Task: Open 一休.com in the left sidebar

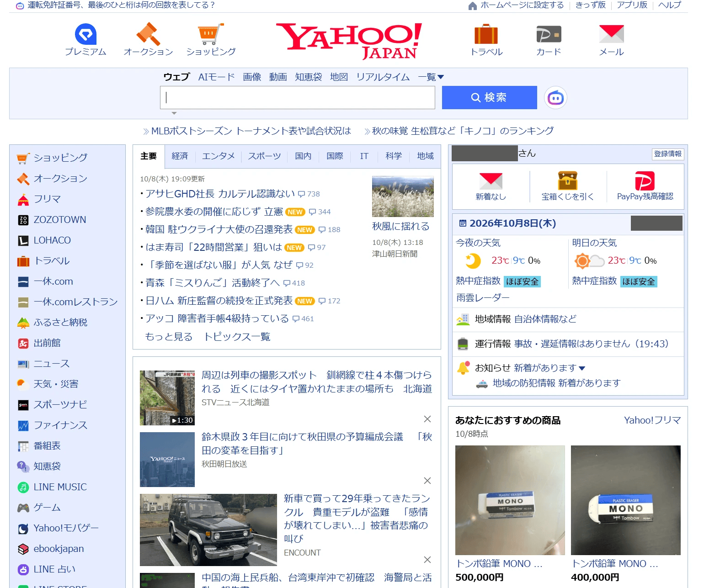Action: [53, 281]
